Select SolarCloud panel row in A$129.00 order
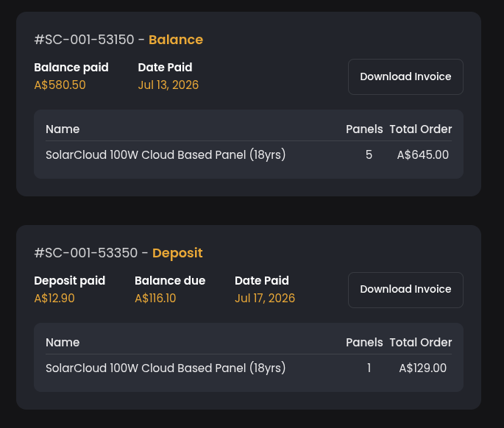This screenshot has height=428, width=504. [249, 368]
